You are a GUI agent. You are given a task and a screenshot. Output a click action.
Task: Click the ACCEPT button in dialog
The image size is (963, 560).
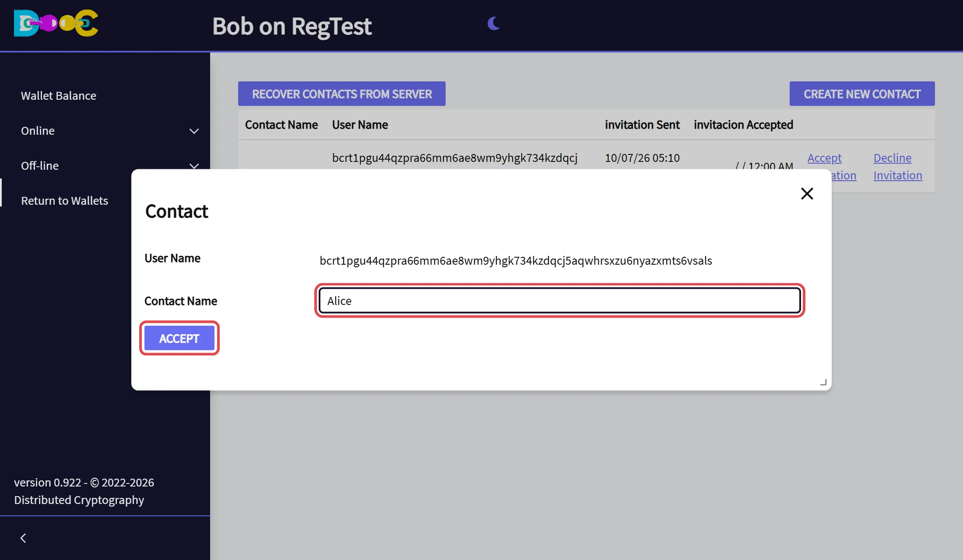pyautogui.click(x=179, y=338)
